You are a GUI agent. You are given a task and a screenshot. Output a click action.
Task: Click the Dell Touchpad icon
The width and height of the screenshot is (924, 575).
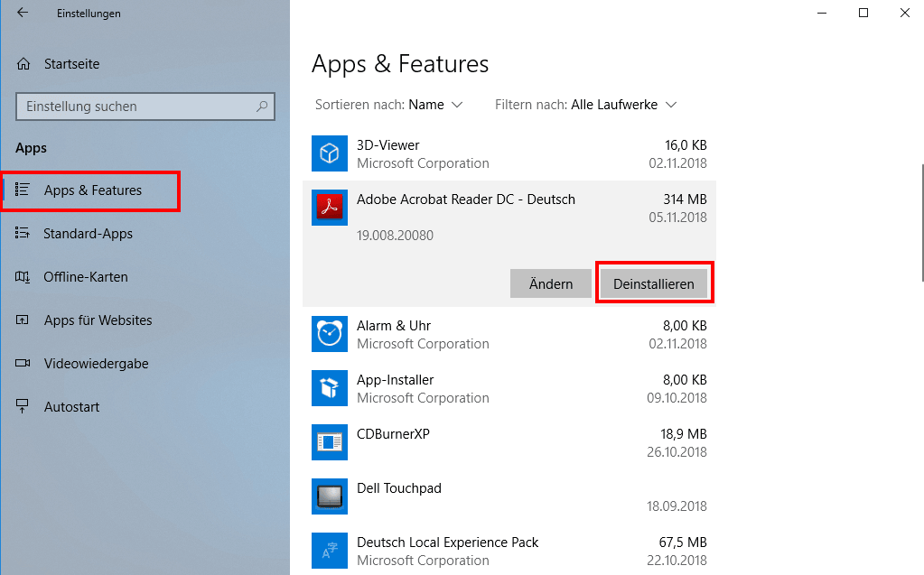point(330,496)
